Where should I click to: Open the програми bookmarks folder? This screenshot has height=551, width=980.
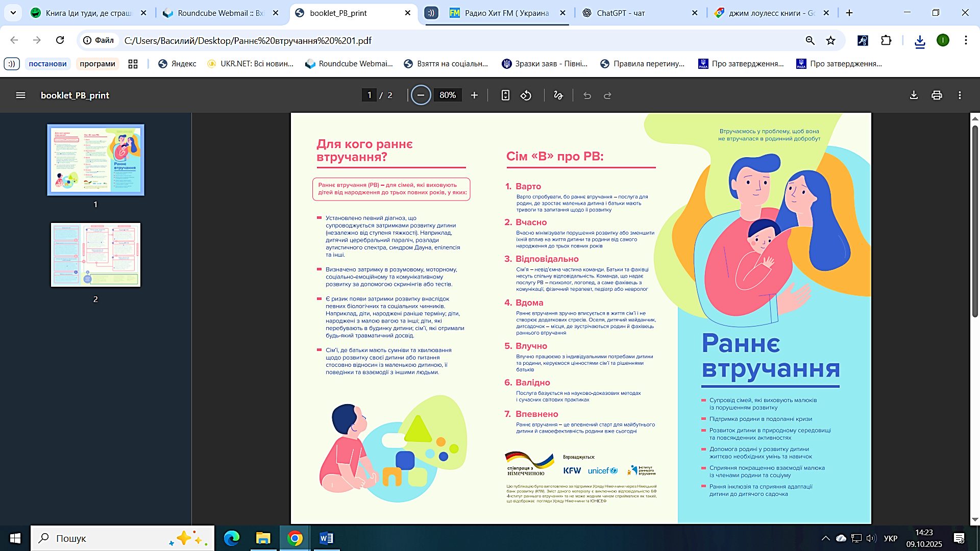(97, 64)
